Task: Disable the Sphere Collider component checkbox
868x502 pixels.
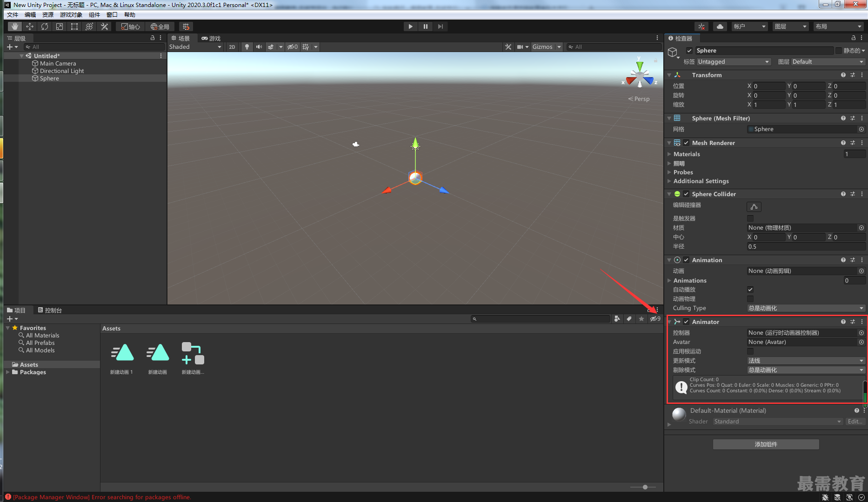Action: click(x=686, y=194)
